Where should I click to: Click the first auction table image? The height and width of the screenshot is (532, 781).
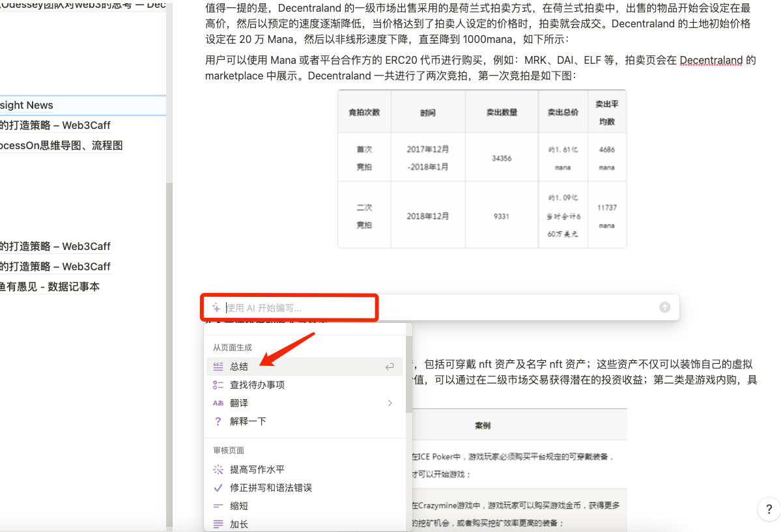(481, 169)
